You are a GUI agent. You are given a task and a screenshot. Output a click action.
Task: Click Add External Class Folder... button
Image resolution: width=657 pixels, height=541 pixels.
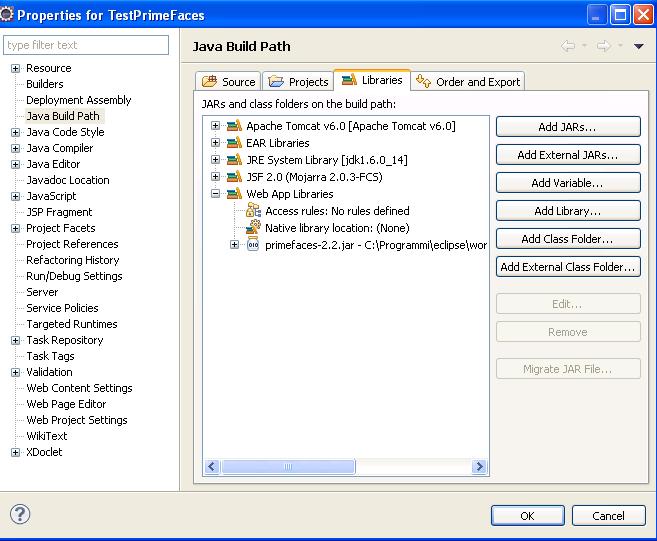568,267
